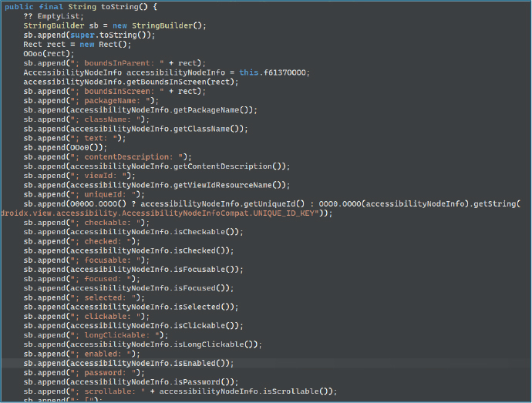Click the getContentDescription method call

pyautogui.click(x=234, y=166)
